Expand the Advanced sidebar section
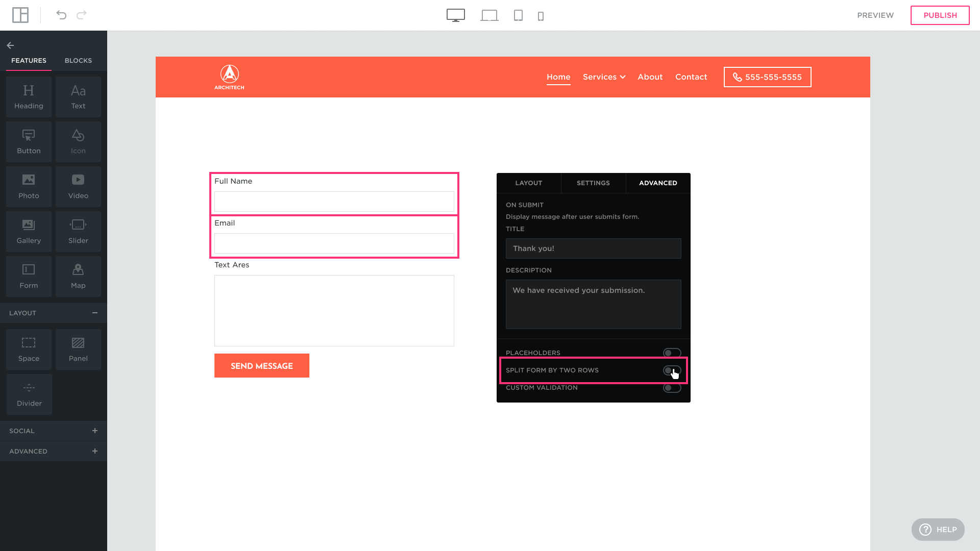The height and width of the screenshot is (551, 980). 95,451
